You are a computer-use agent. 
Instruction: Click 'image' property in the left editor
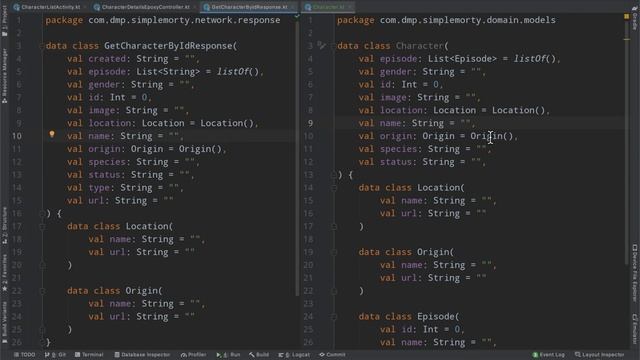tap(102, 110)
